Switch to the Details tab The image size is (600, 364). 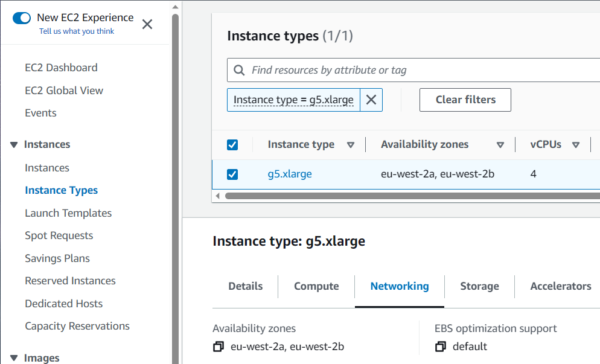click(245, 286)
